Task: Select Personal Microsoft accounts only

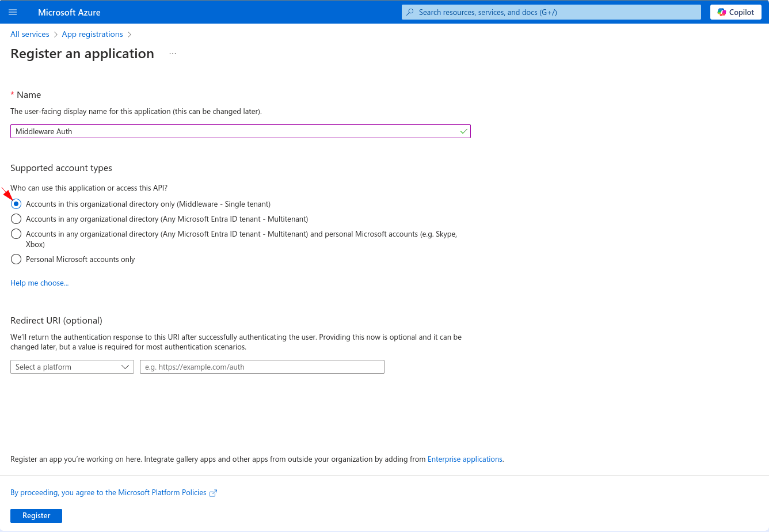Action: (x=16, y=259)
